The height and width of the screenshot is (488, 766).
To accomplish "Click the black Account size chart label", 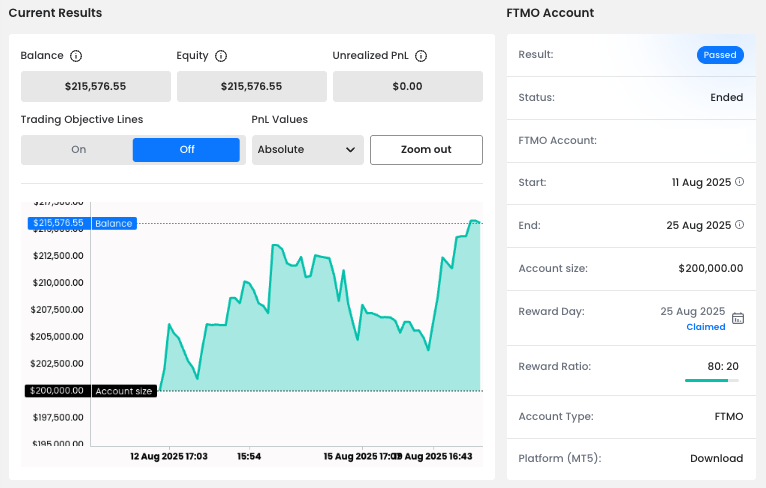I will click(123, 391).
